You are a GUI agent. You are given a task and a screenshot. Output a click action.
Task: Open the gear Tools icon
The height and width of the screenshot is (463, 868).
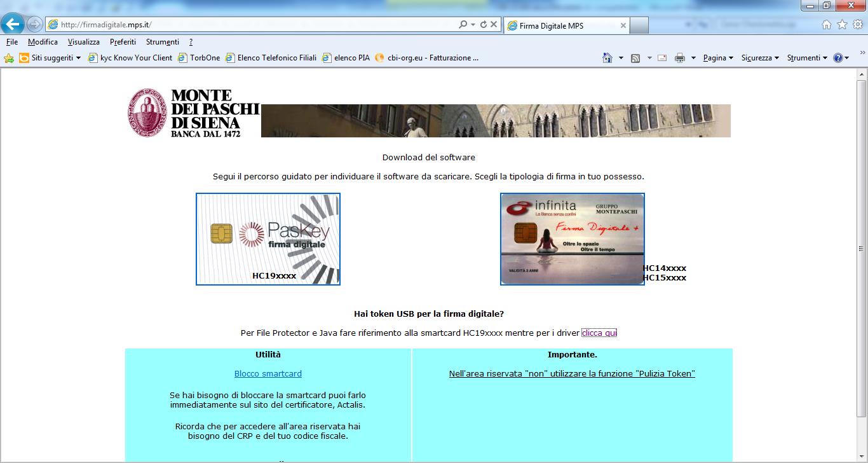click(857, 25)
